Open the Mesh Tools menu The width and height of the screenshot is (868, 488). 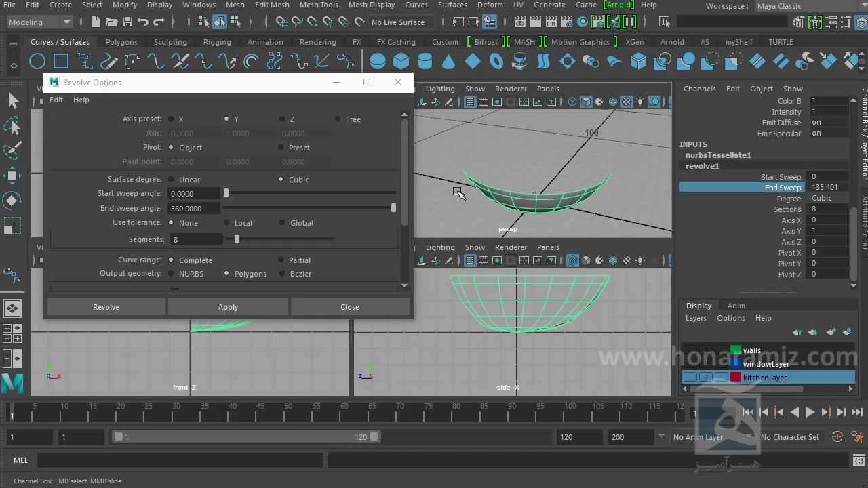(319, 5)
